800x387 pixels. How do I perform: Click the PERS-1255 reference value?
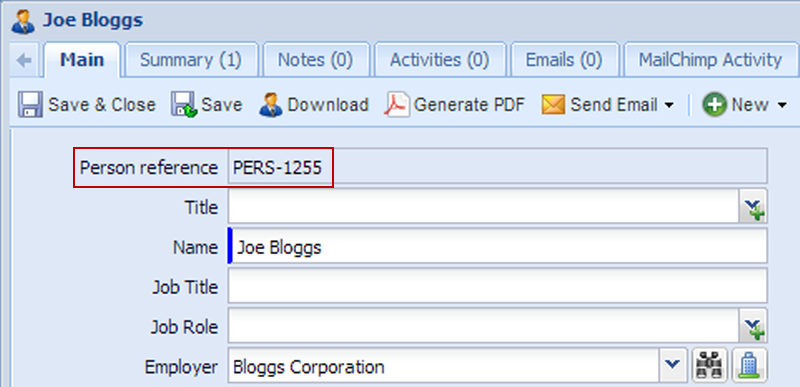coord(278,167)
